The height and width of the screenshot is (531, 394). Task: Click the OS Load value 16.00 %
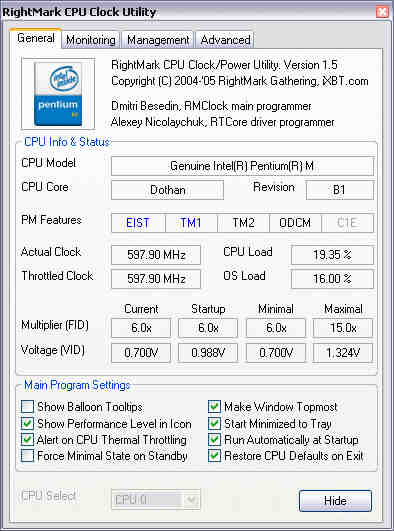(x=332, y=279)
